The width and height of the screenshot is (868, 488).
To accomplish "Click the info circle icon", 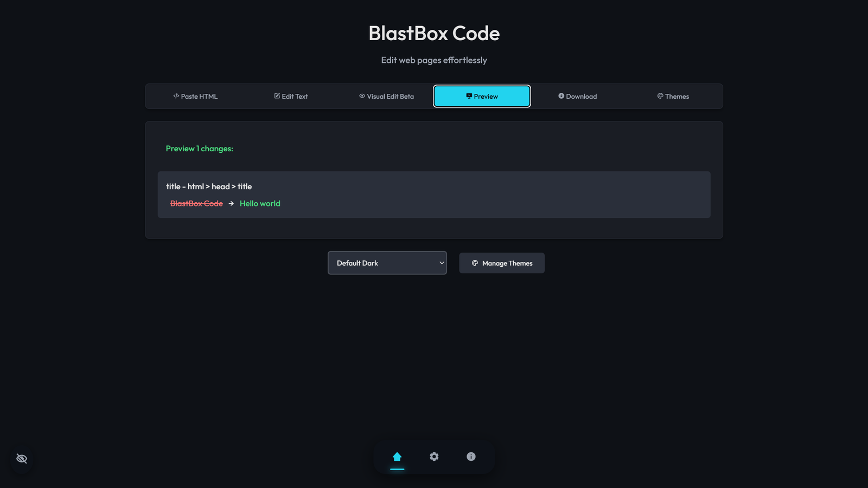I will (x=471, y=457).
